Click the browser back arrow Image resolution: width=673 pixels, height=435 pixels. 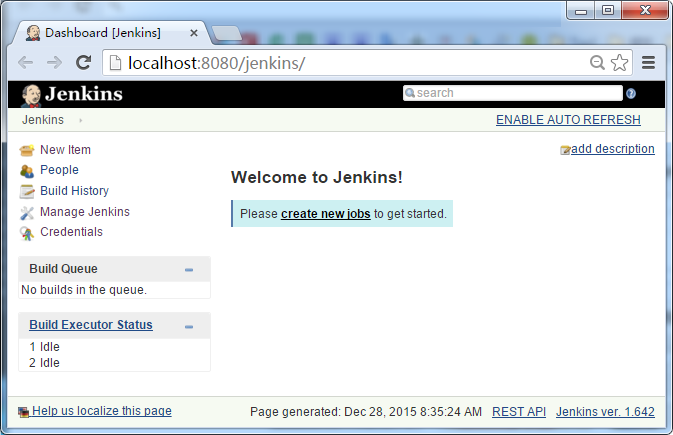(25, 63)
